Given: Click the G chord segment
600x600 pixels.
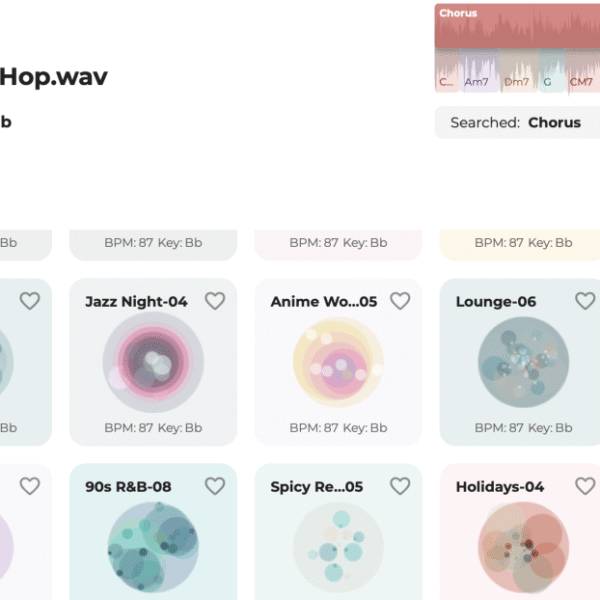Looking at the screenshot, I should click(x=551, y=71).
